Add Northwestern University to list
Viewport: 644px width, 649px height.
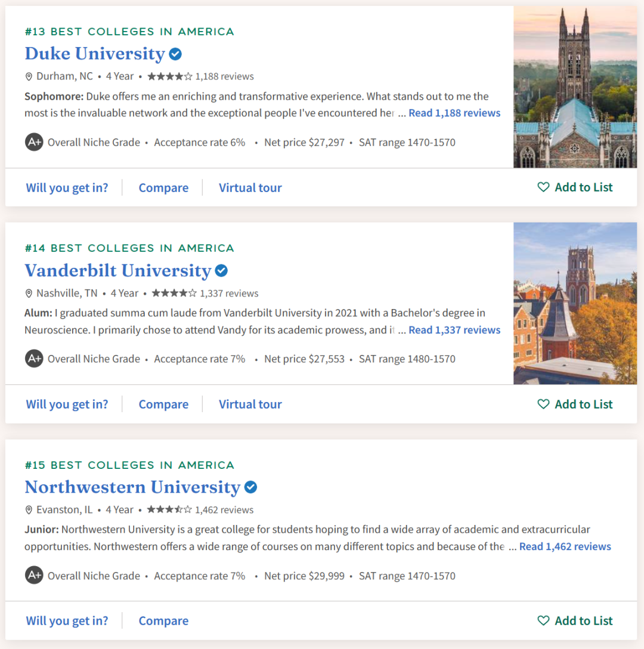coord(575,620)
